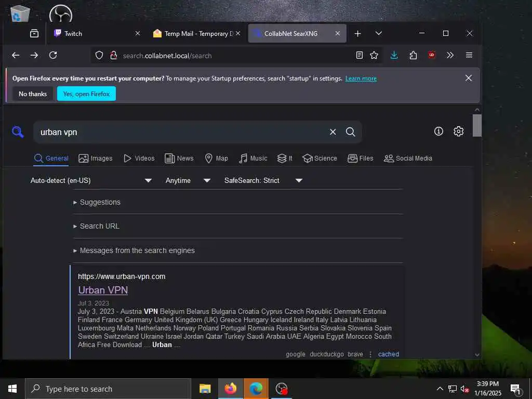Dismiss the Firefox startup notification bar

pos(469,78)
